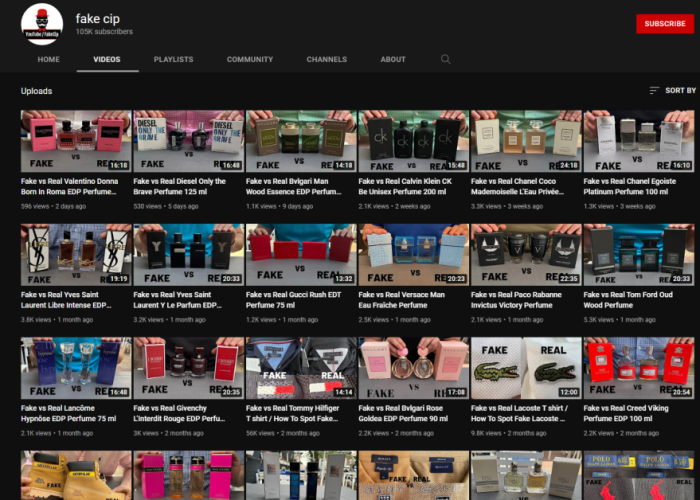The height and width of the screenshot is (500, 700).
Task: Click title 'Fake vs Real Creed Viking Perfume'
Action: click(626, 413)
